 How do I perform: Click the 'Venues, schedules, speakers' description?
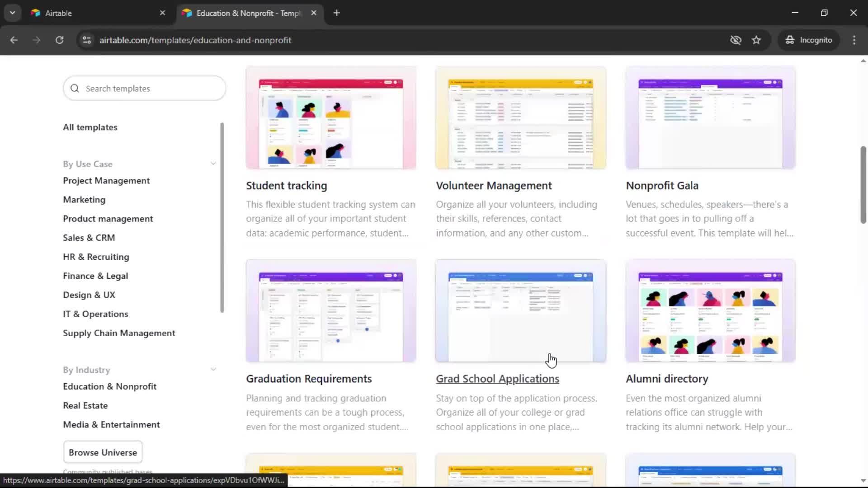tap(709, 219)
